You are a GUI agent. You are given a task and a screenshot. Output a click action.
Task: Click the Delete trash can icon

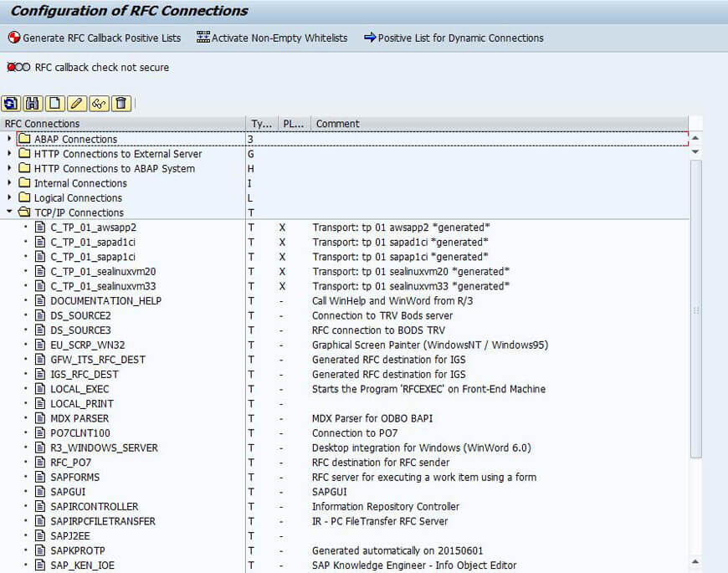tap(121, 104)
